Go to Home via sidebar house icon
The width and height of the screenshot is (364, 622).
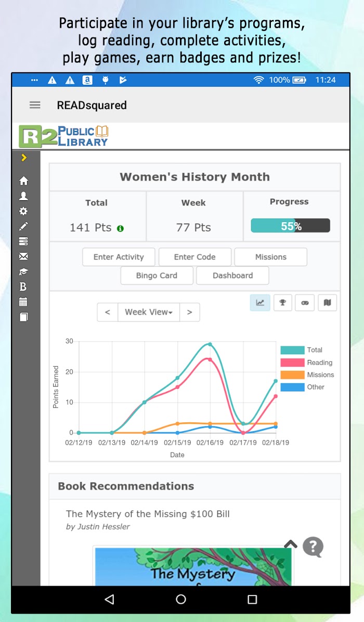24,181
